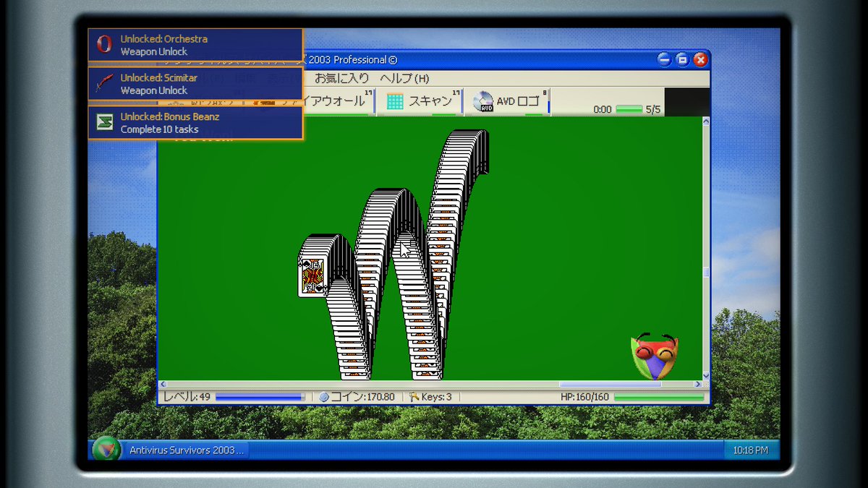Click the Keys icon in status bar
Image resolution: width=868 pixels, height=488 pixels.
click(414, 397)
